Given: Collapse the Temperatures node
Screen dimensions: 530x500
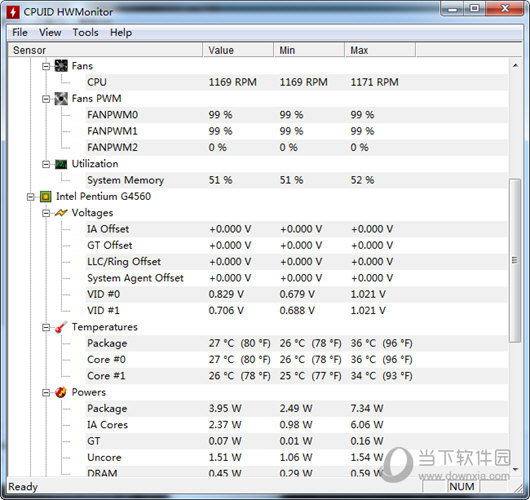Looking at the screenshot, I should click(46, 327).
